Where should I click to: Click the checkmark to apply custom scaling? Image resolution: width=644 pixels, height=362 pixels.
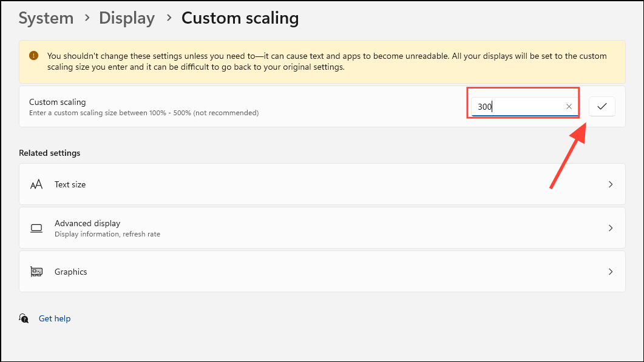point(602,106)
